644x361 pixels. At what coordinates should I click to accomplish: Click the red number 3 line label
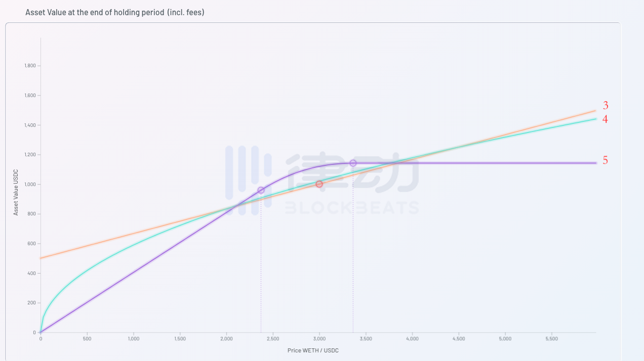coord(606,106)
